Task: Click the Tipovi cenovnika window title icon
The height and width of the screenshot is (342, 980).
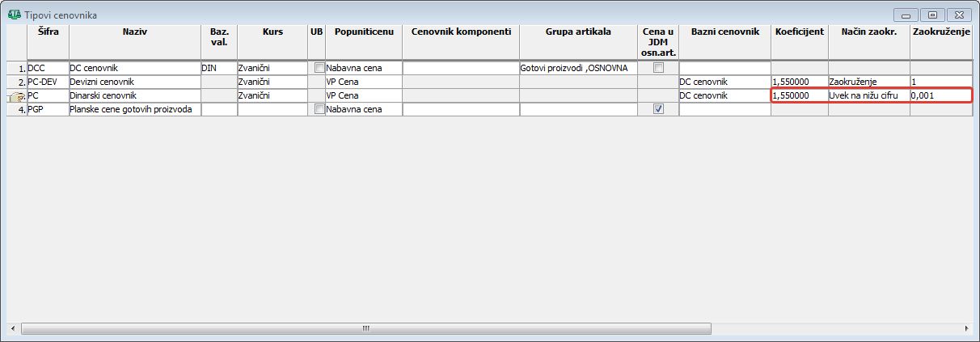Action: pyautogui.click(x=14, y=14)
